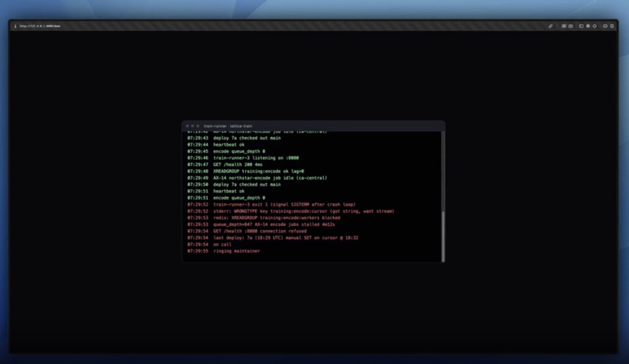Select the 07:29:45 'encode queue_depth 0' line
The width and height of the screenshot is (629, 364).
[226, 151]
